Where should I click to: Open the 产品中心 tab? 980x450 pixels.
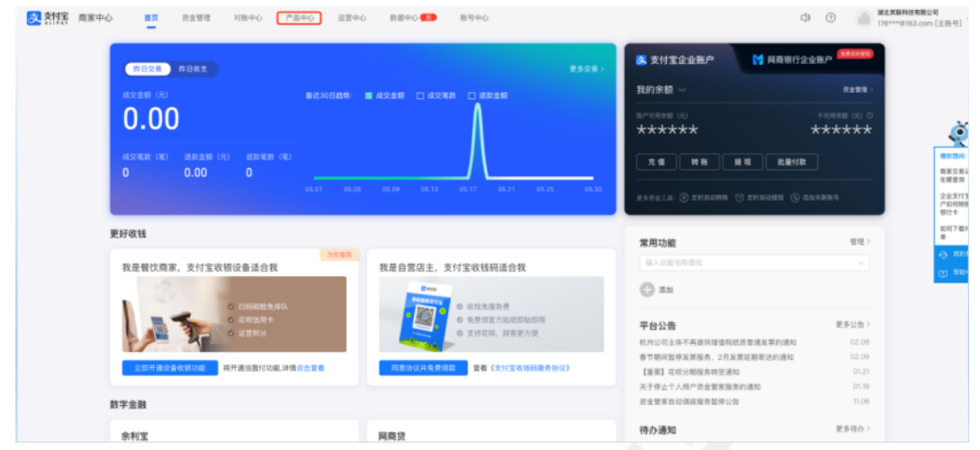point(300,18)
